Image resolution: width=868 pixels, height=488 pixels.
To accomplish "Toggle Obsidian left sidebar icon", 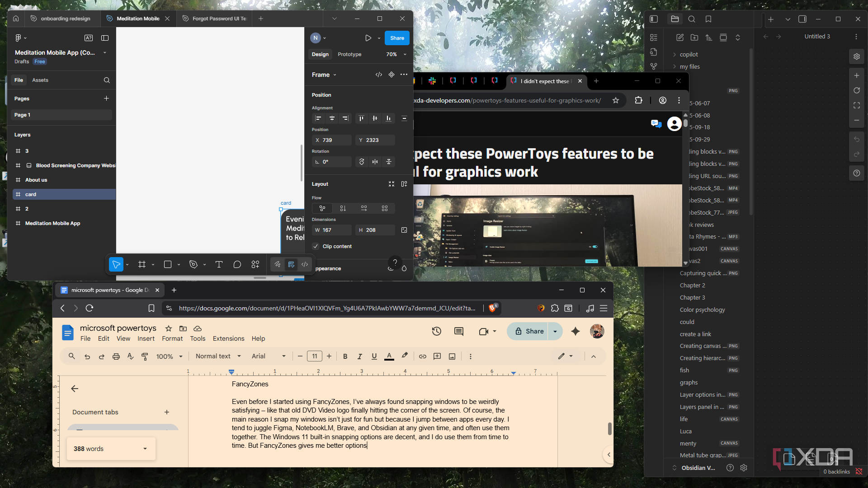I will [x=654, y=19].
